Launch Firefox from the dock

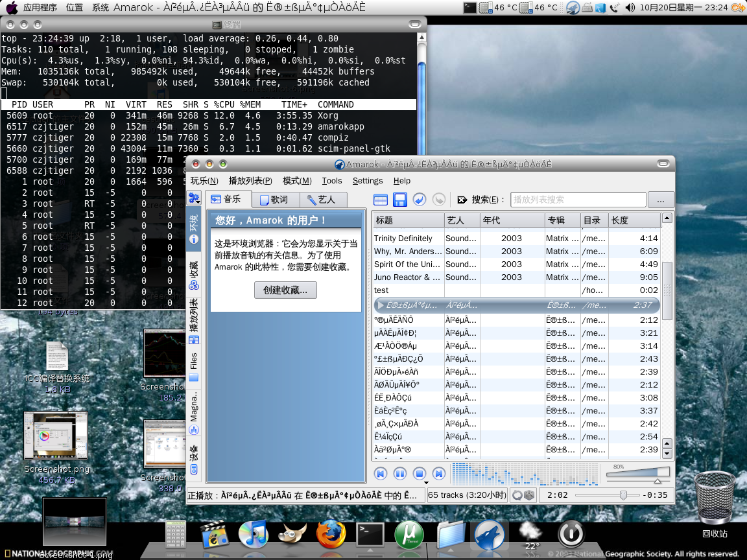[331, 533]
